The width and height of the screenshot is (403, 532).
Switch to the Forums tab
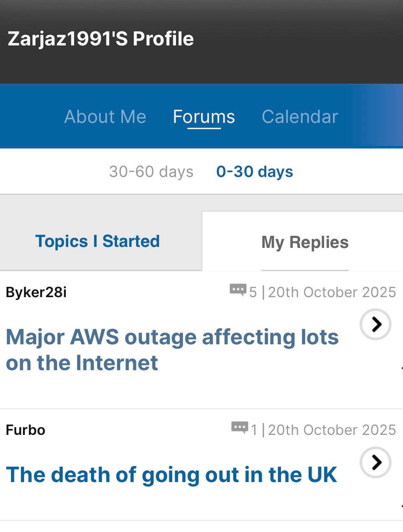(x=204, y=117)
